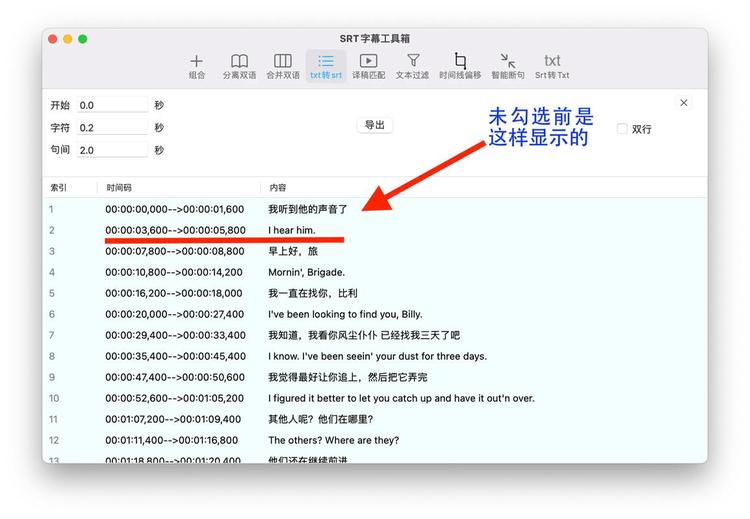Screen dimensions: 750x519
Task: Focus the 字符 seconds input field
Action: [112, 128]
